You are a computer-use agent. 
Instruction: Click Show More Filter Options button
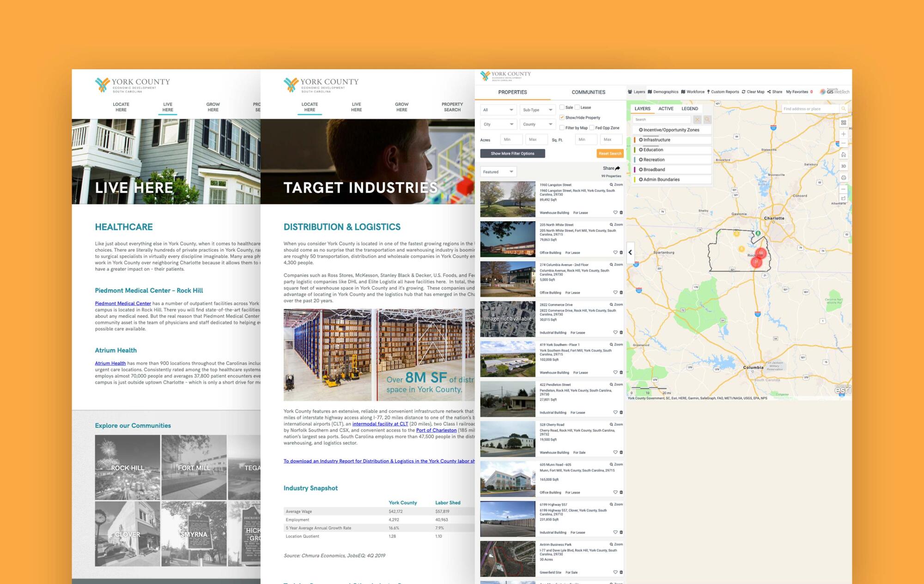coord(512,154)
